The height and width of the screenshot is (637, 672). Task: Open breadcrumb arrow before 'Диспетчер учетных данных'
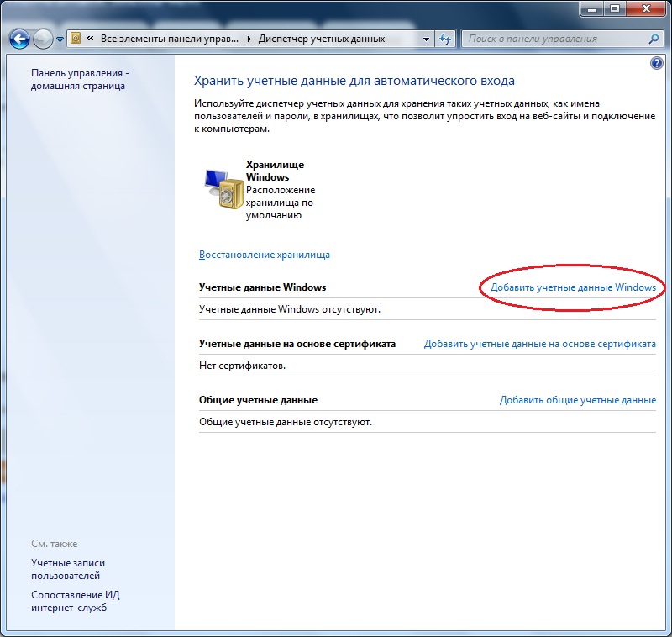click(249, 39)
